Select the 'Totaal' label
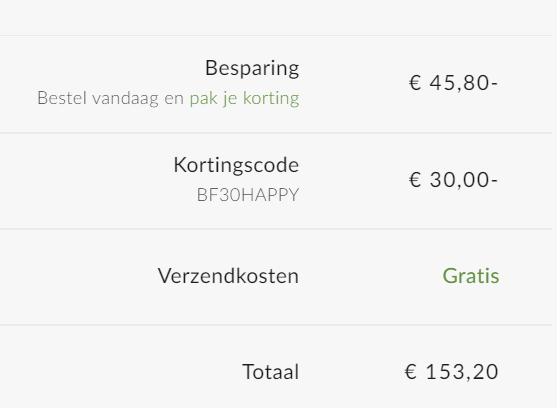The image size is (557, 408). pyautogui.click(x=271, y=372)
